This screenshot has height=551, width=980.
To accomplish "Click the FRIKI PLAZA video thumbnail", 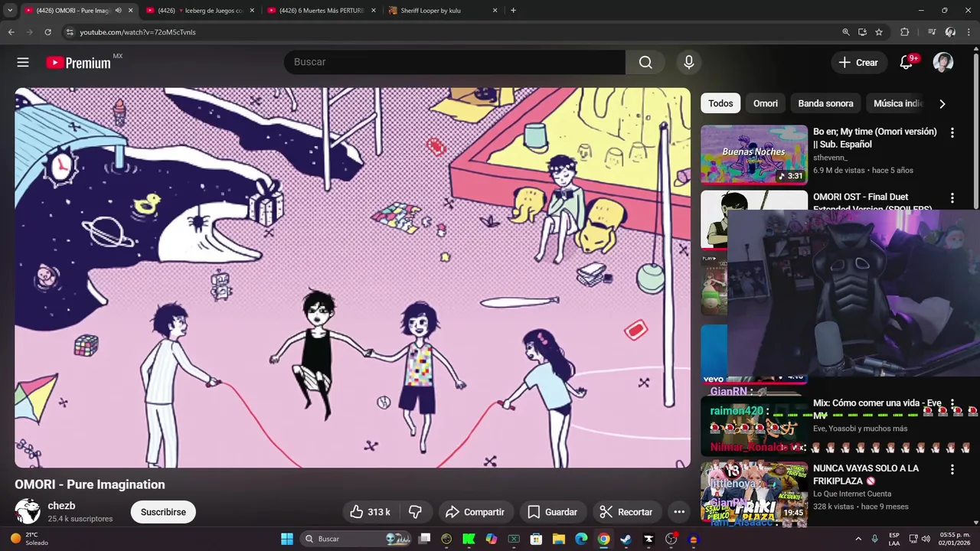I will click(x=754, y=494).
